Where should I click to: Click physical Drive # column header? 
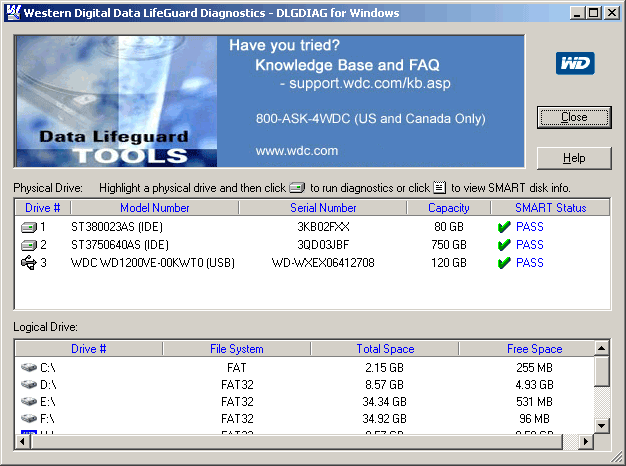[x=43, y=208]
